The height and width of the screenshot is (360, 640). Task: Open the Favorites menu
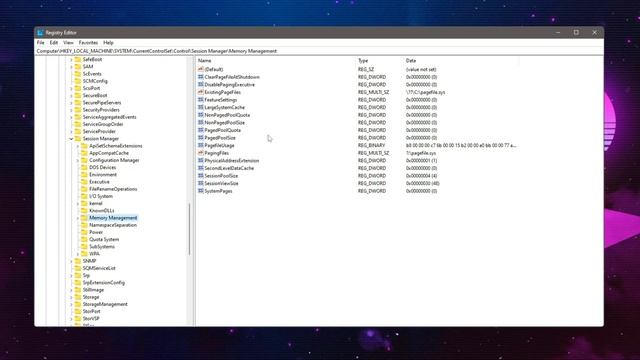click(x=88, y=42)
